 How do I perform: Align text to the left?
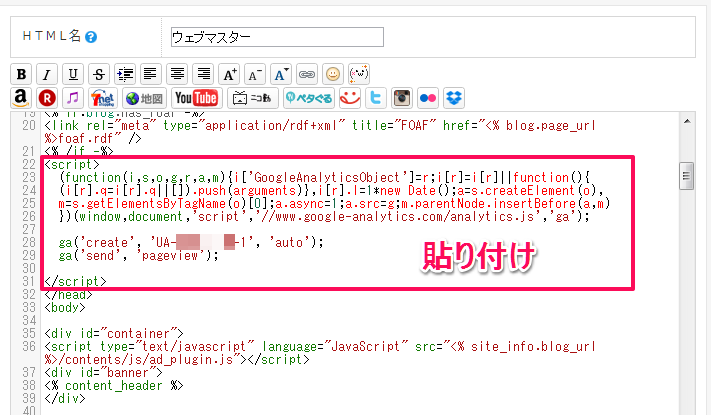[x=151, y=73]
